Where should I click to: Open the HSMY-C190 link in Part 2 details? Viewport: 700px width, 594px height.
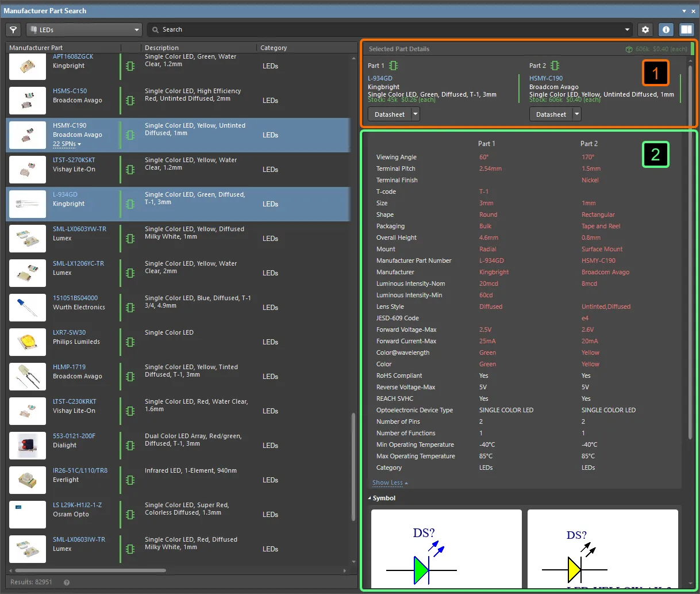click(x=546, y=78)
